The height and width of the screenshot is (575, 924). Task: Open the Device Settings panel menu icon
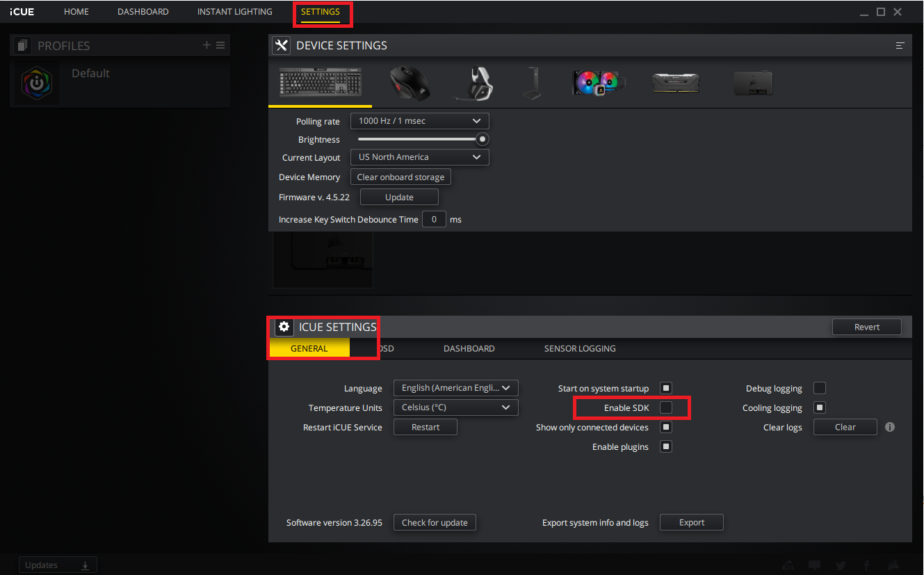900,46
